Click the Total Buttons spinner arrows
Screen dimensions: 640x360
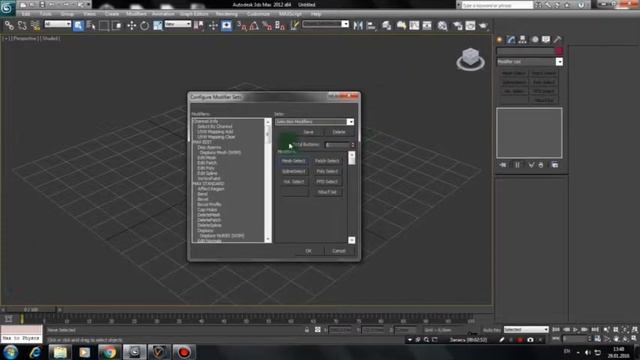(353, 144)
